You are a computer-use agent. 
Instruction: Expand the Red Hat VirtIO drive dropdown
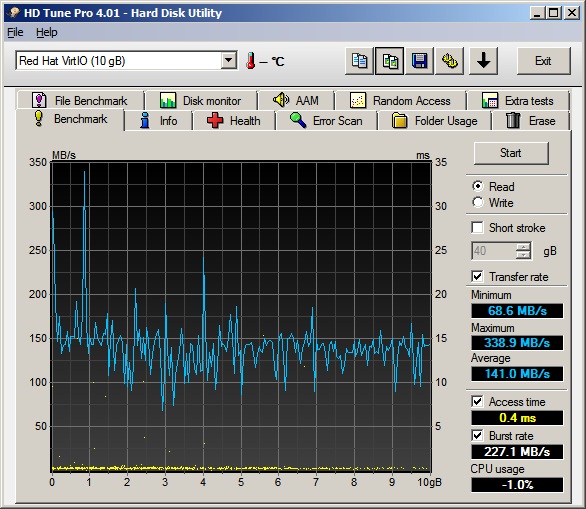228,60
